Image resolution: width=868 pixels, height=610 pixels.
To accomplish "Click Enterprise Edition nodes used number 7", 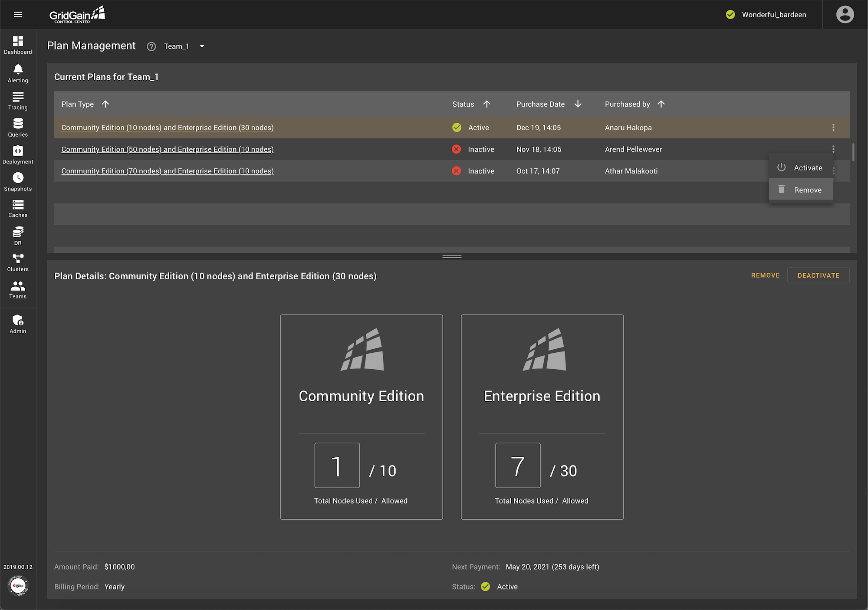I will pos(518,466).
